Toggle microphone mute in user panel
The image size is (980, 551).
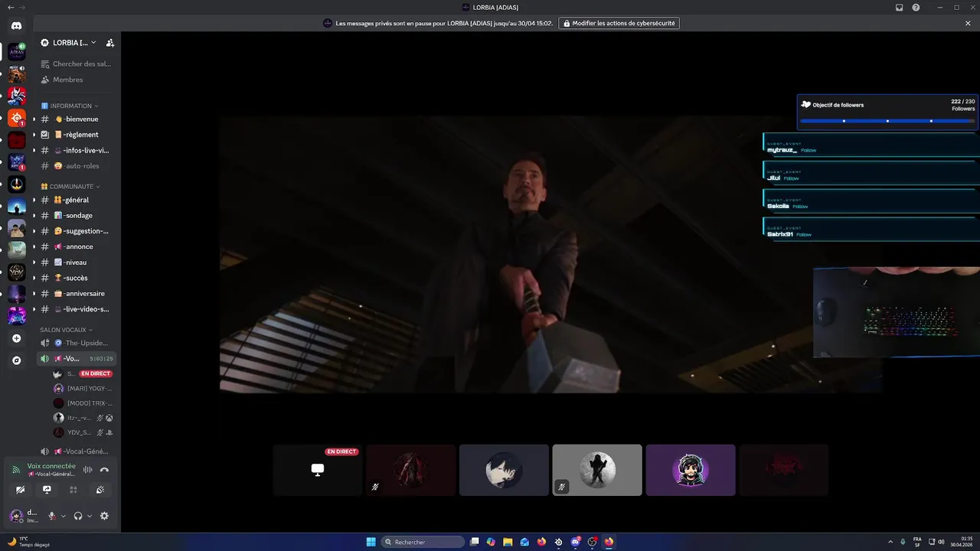52,516
